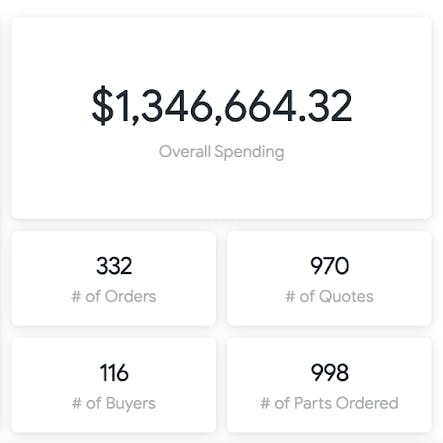
Task: Open the number of Quotes stat card
Action: pos(329,279)
